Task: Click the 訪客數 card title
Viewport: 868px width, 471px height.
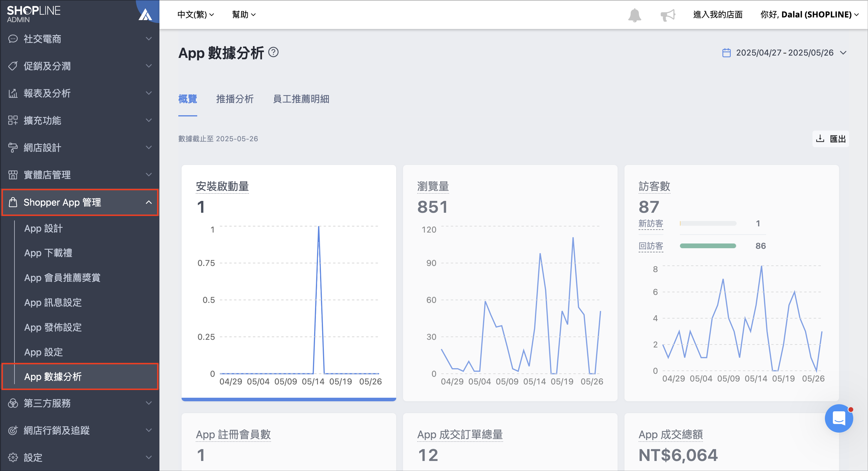Action: [x=654, y=186]
